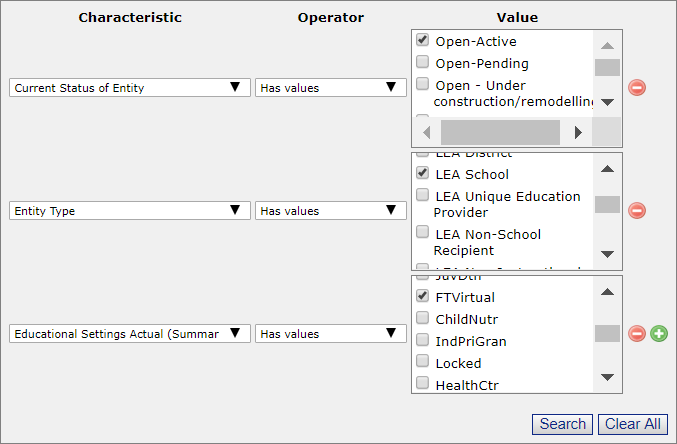This screenshot has width=677, height=444.
Task: Uncheck the Open-Active checkbox
Action: point(423,41)
